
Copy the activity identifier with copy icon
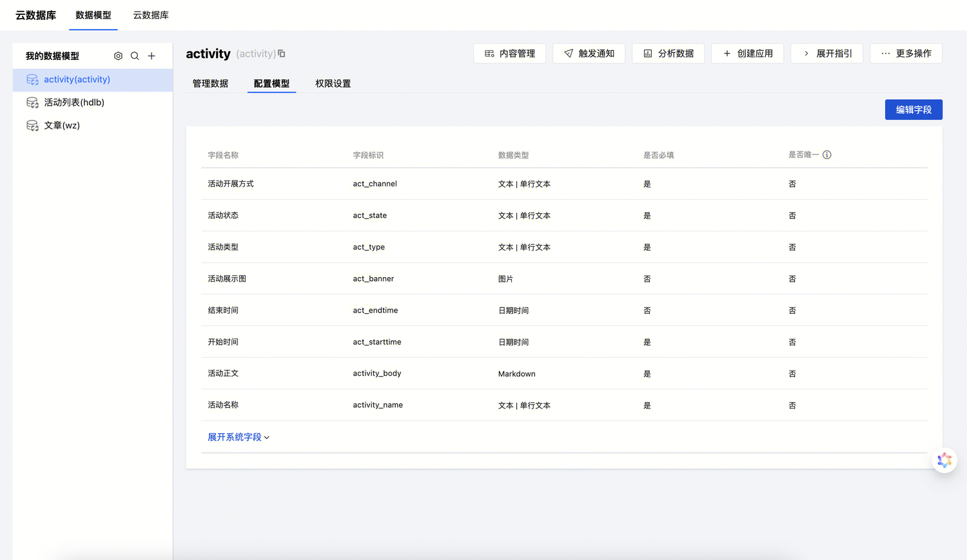coord(282,53)
